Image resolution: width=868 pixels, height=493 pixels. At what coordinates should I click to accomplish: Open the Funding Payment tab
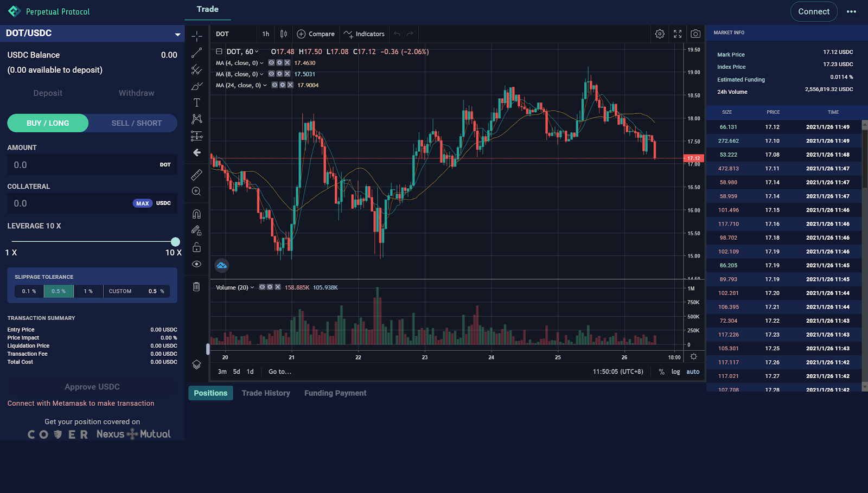pos(335,393)
